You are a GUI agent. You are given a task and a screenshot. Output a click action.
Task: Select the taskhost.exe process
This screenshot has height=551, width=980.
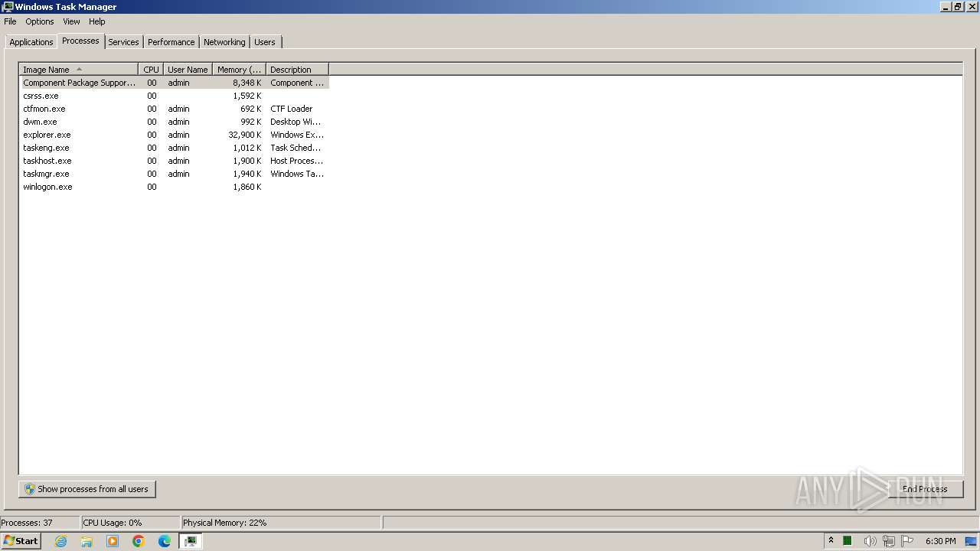pyautogui.click(x=174, y=161)
